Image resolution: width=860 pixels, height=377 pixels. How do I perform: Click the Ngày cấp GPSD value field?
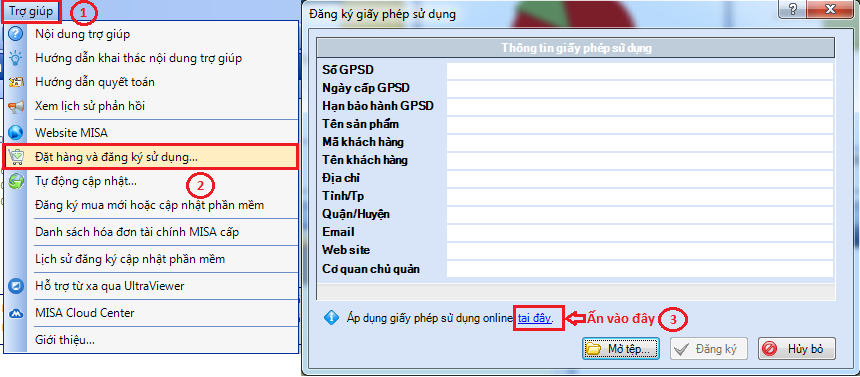click(x=640, y=89)
